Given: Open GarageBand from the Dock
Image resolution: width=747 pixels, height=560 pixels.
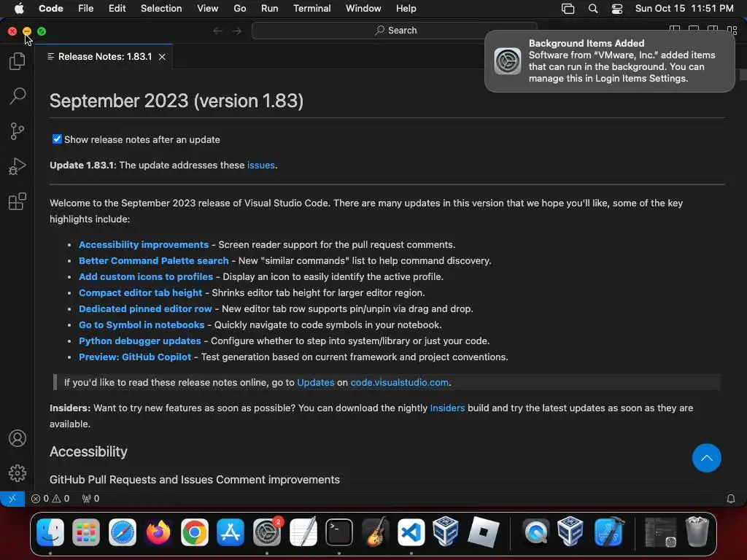Looking at the screenshot, I should click(376, 532).
